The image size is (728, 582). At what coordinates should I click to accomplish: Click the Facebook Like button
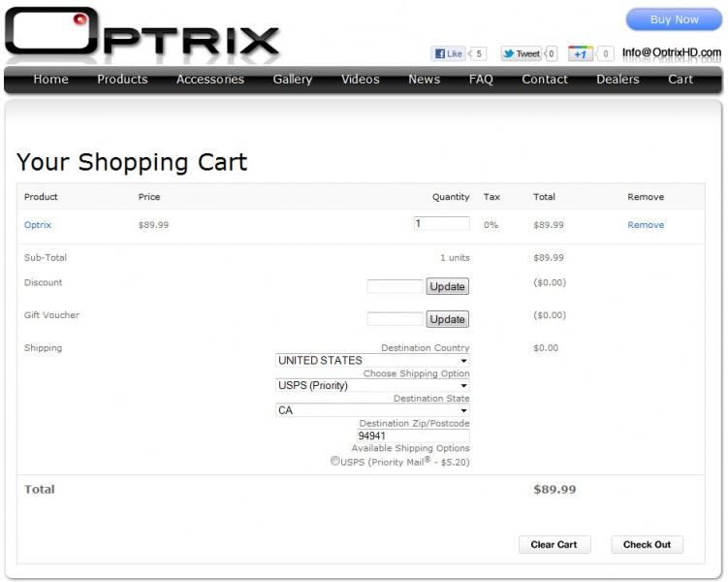(x=448, y=54)
